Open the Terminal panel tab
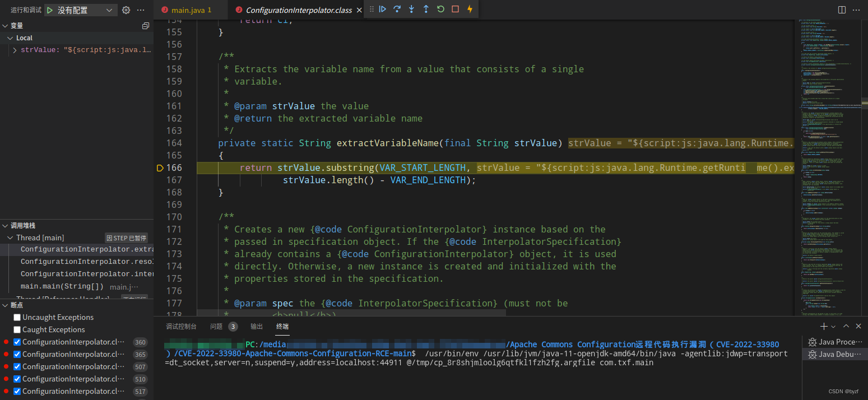Screen dimensions: 868x400 282,326
